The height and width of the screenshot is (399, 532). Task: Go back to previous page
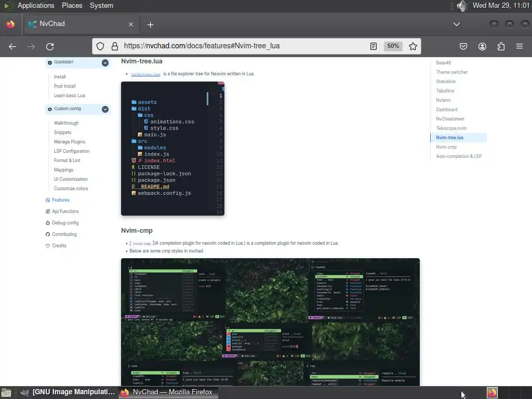[12, 46]
